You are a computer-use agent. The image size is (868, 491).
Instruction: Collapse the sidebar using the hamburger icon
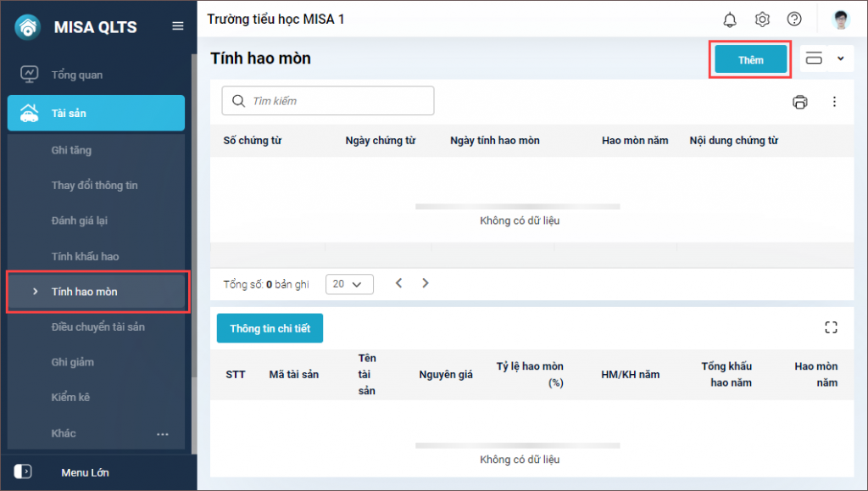[177, 25]
